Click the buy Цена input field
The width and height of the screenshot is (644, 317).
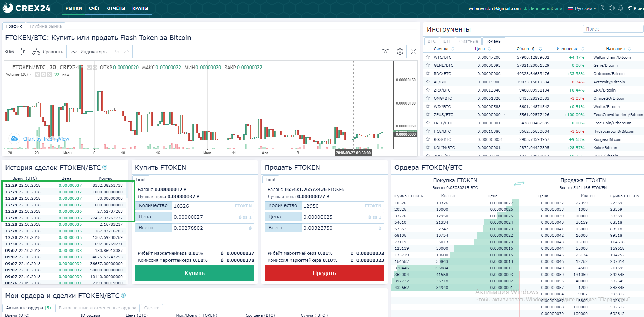click(x=212, y=217)
